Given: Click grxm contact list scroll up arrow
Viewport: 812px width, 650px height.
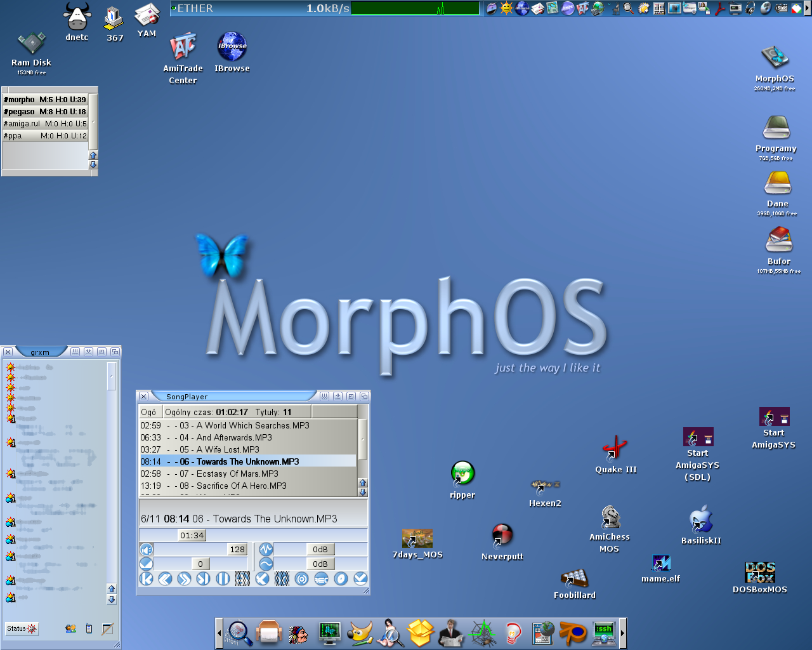Looking at the screenshot, I should pyautogui.click(x=112, y=588).
